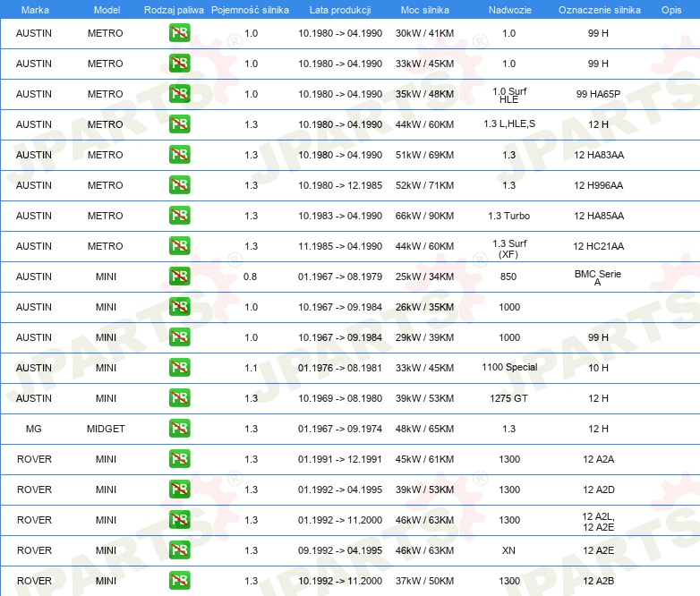Click the fuel icon in Austin Metro 33kW / 45KM row
Screen dimensions: 700x596
tap(179, 64)
